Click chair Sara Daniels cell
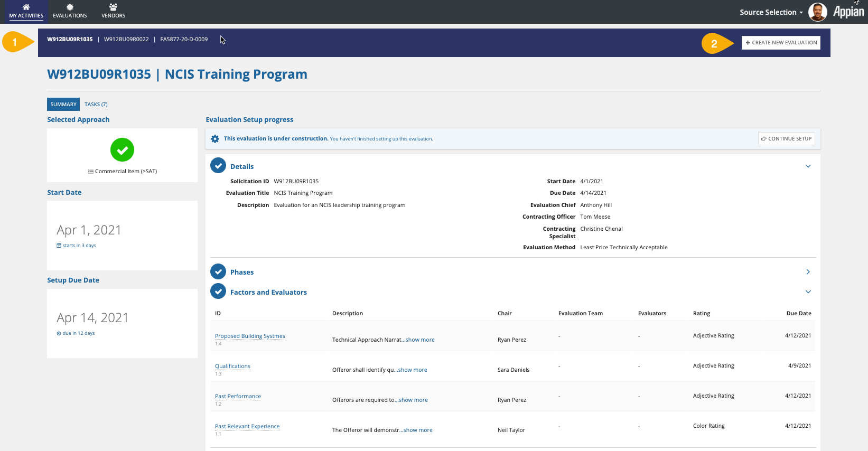 click(514, 370)
